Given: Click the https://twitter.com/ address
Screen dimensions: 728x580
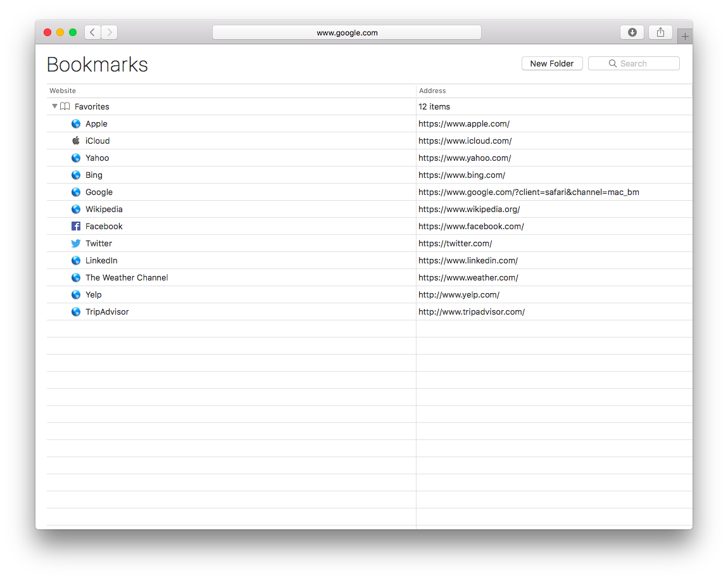Looking at the screenshot, I should [455, 243].
